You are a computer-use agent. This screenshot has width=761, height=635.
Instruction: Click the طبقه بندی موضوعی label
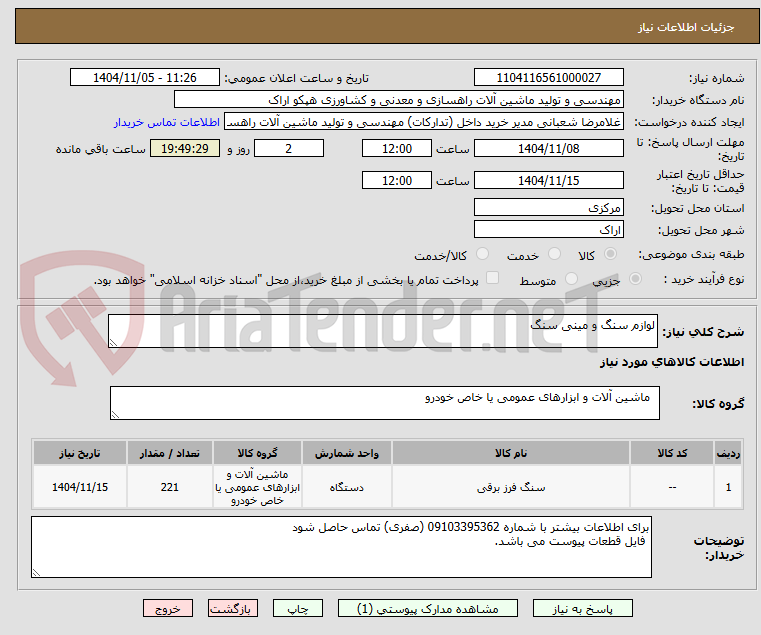[691, 254]
